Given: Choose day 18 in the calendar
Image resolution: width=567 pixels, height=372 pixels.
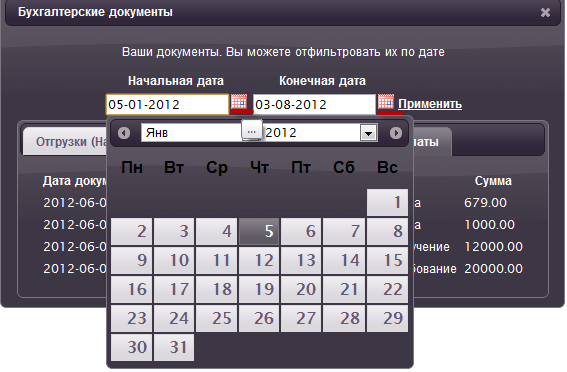Looking at the screenshot, I should tap(217, 289).
